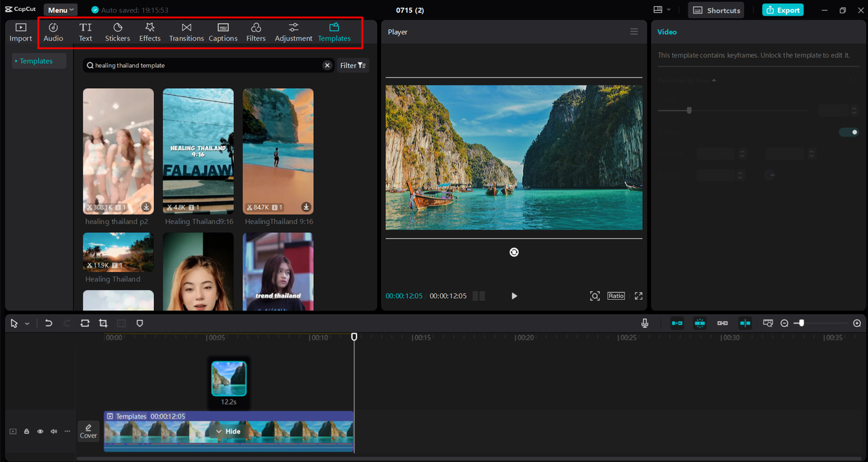
Task: Switch to the Audio tab
Action: [54, 32]
